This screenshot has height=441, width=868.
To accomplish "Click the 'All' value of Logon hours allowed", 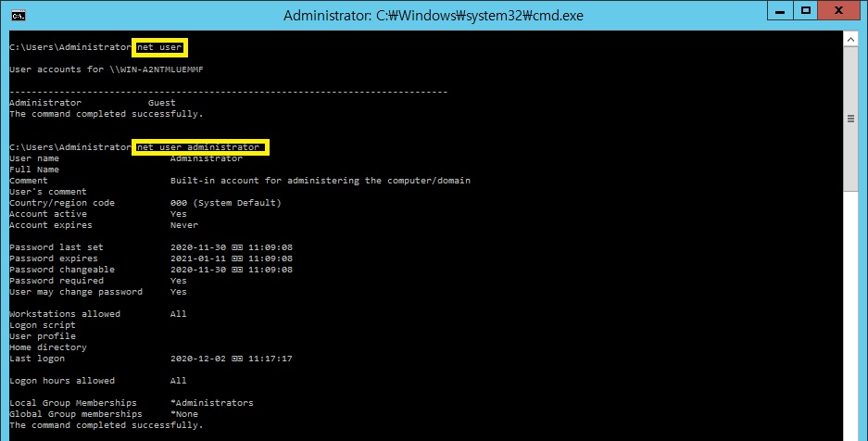I will pyautogui.click(x=178, y=381).
